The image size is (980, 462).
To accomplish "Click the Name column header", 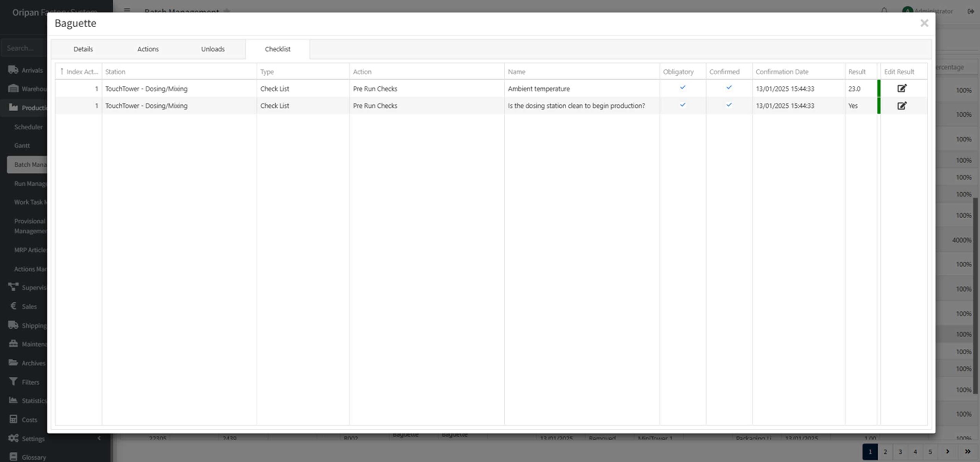I will pyautogui.click(x=582, y=72).
